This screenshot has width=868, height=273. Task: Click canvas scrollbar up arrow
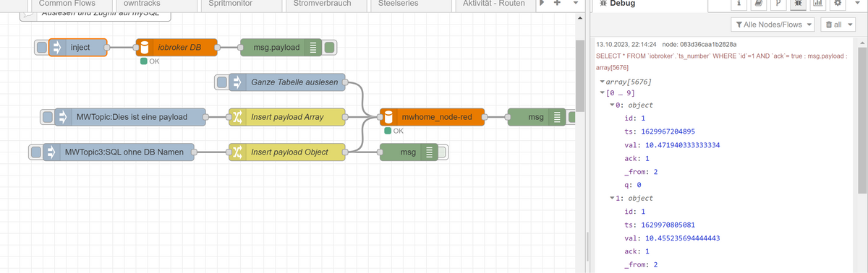[x=580, y=18]
